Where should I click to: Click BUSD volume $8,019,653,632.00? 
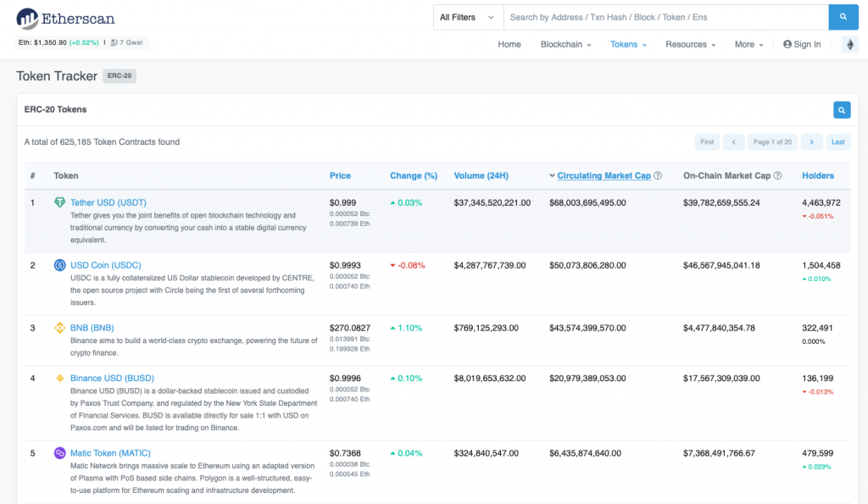(489, 378)
